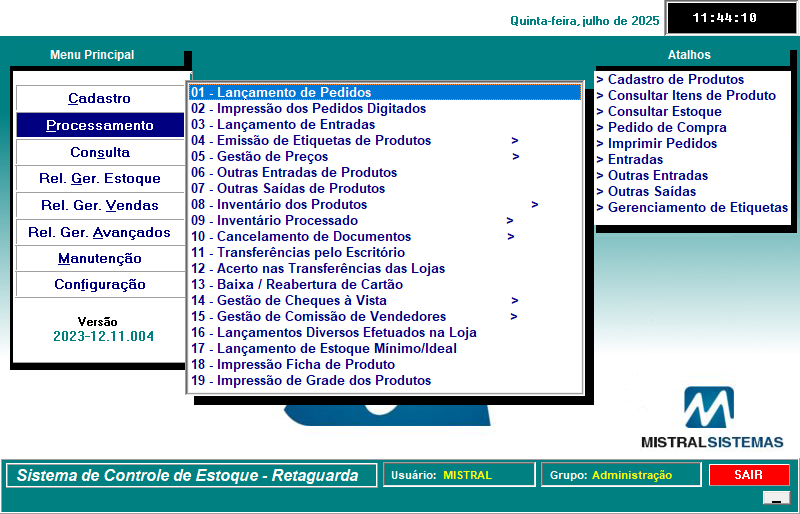Expand Gestão de Preços submenu arrow

pos(515,157)
